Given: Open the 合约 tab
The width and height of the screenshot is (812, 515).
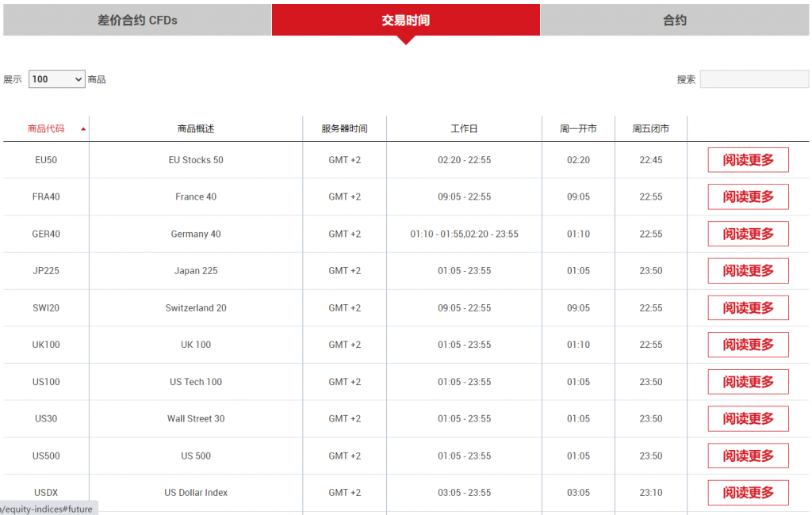Looking at the screenshot, I should (675, 21).
